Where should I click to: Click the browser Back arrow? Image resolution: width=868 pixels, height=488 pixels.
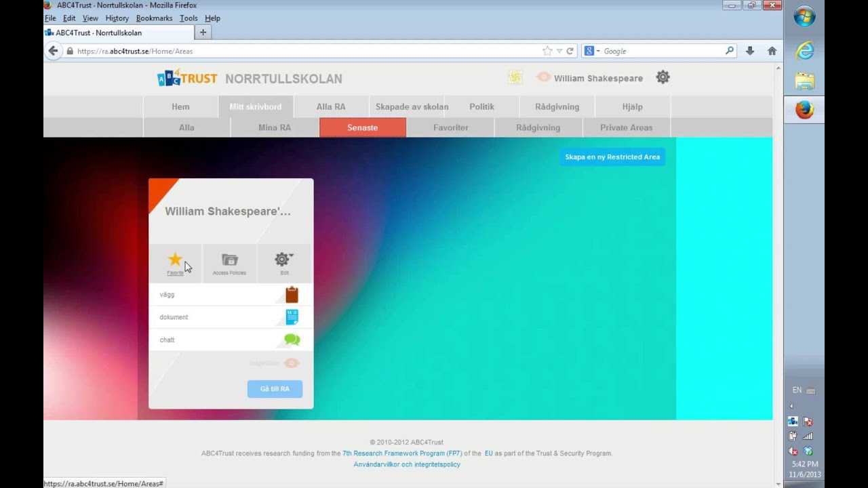[54, 51]
